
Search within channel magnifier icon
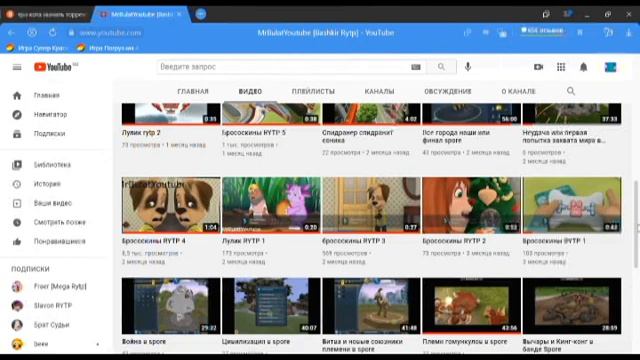pos(571,91)
